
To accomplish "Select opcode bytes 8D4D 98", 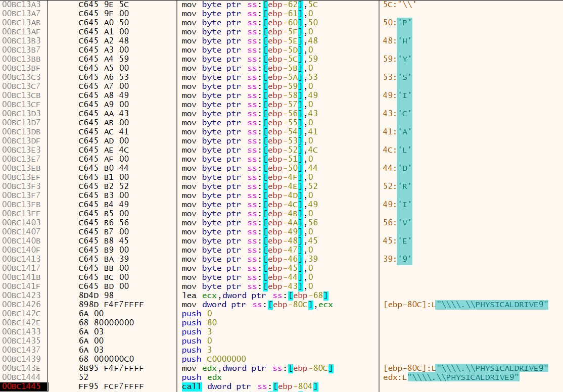I will point(96,296).
